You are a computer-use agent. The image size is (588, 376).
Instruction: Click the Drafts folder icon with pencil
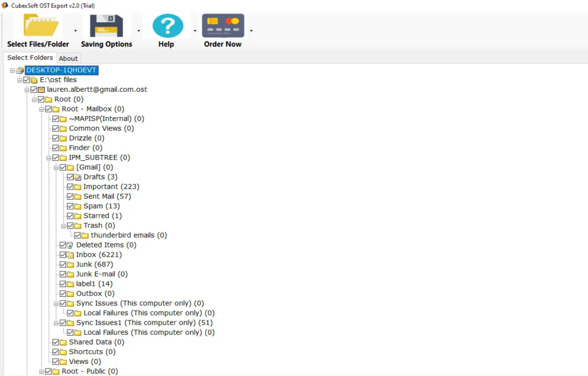tap(78, 177)
